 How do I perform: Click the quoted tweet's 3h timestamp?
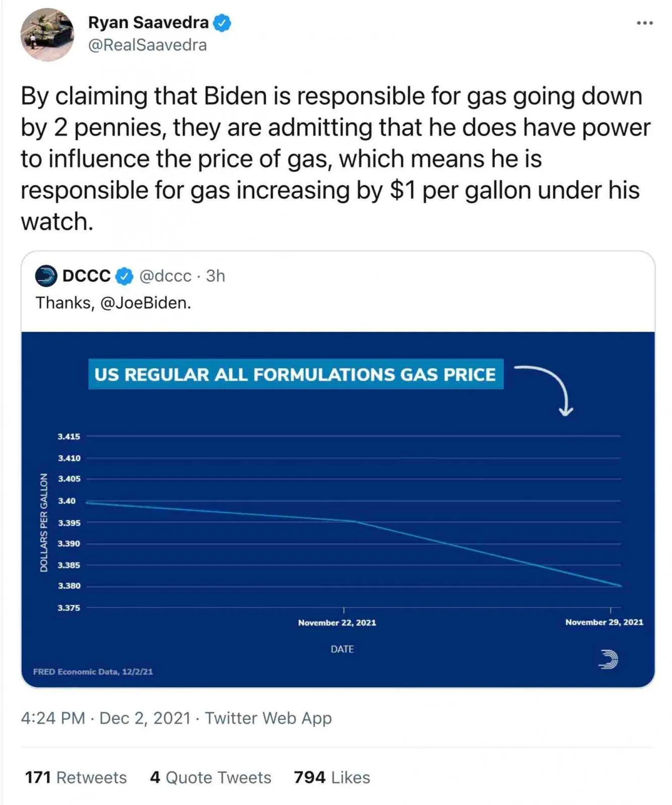tap(215, 276)
